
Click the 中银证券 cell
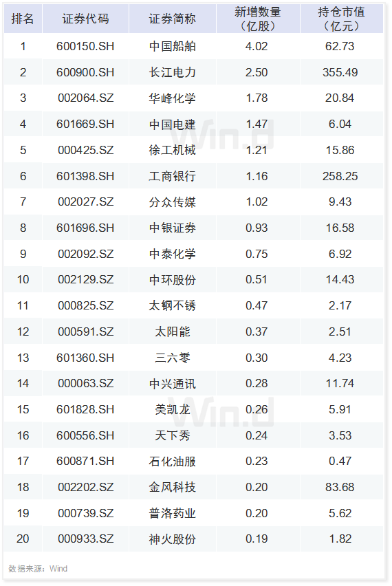point(172,228)
